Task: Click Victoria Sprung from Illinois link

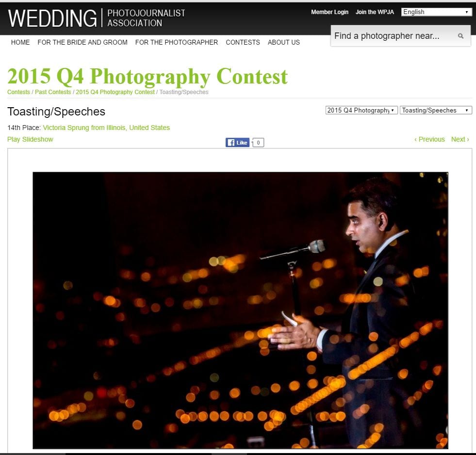Action: 106,128
